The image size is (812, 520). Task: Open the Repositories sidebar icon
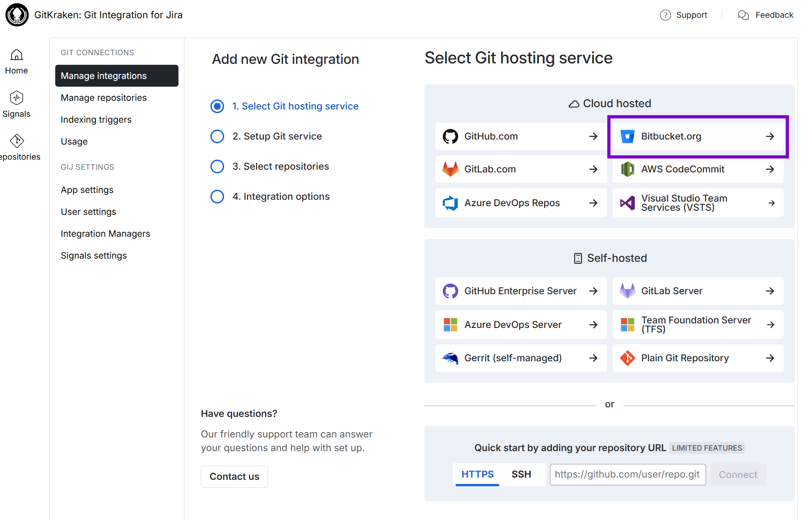[17, 141]
